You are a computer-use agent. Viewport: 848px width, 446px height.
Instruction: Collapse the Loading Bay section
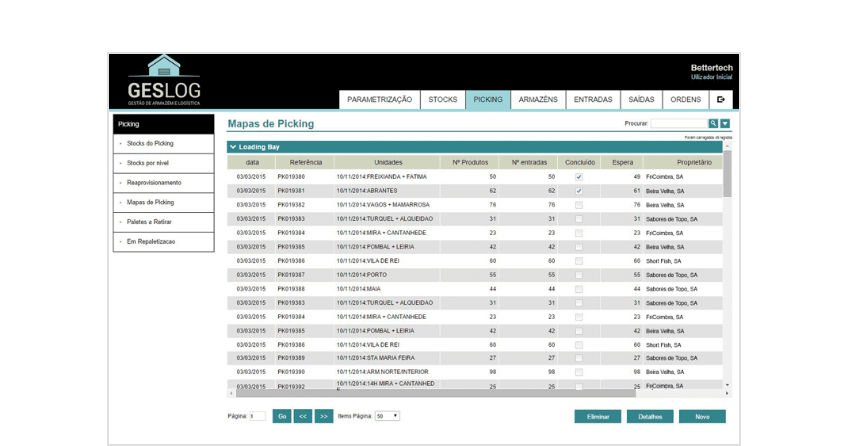pos(233,147)
